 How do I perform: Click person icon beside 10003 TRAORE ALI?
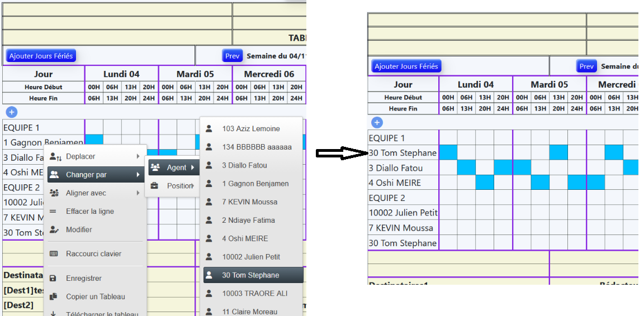[209, 294]
